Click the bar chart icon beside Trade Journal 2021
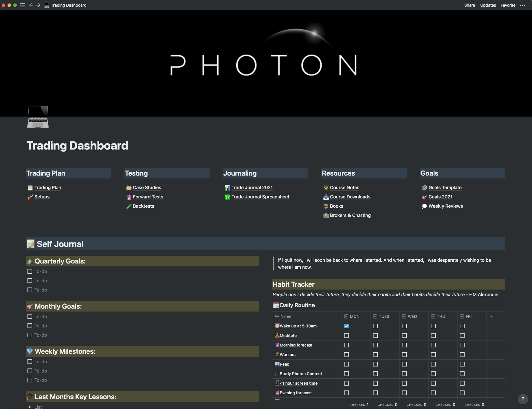532x409 pixels. [227, 188]
